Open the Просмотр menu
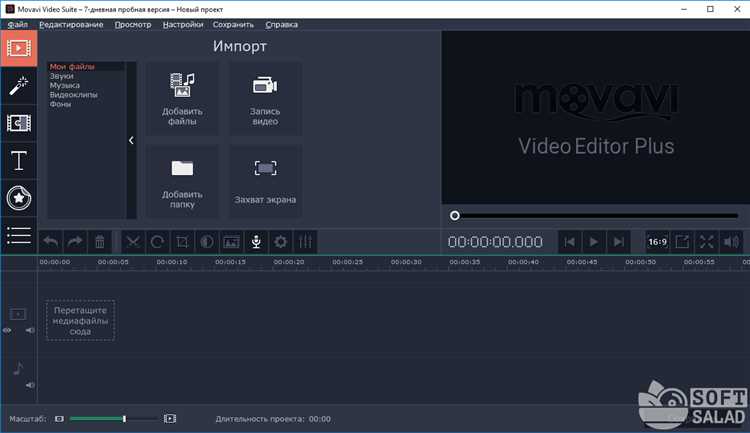 133,24
